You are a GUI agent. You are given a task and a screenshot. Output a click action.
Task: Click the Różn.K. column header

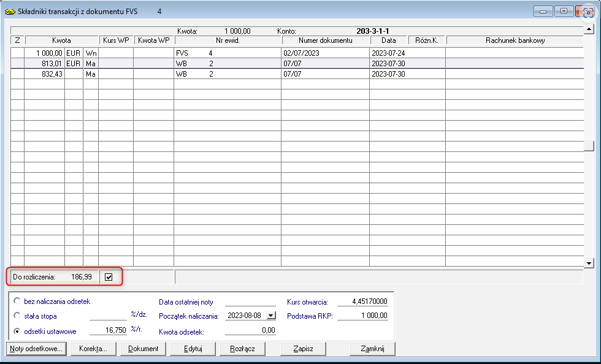pos(427,40)
